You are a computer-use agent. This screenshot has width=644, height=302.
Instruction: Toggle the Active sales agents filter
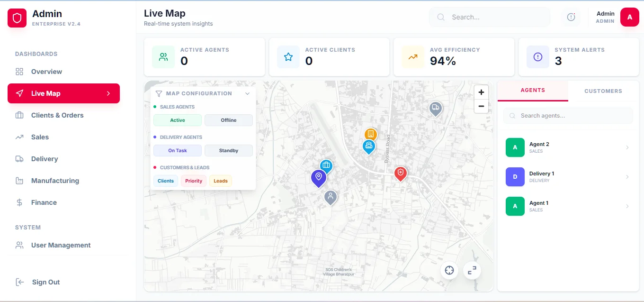(178, 120)
